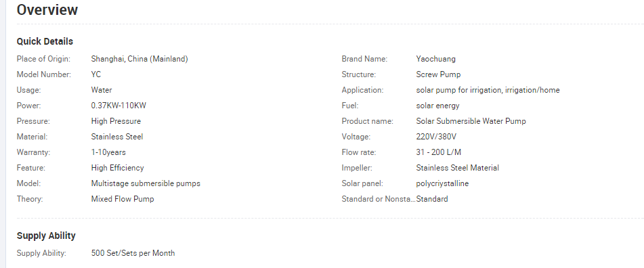Select the 31 - 200 L/M flow rate

[439, 152]
